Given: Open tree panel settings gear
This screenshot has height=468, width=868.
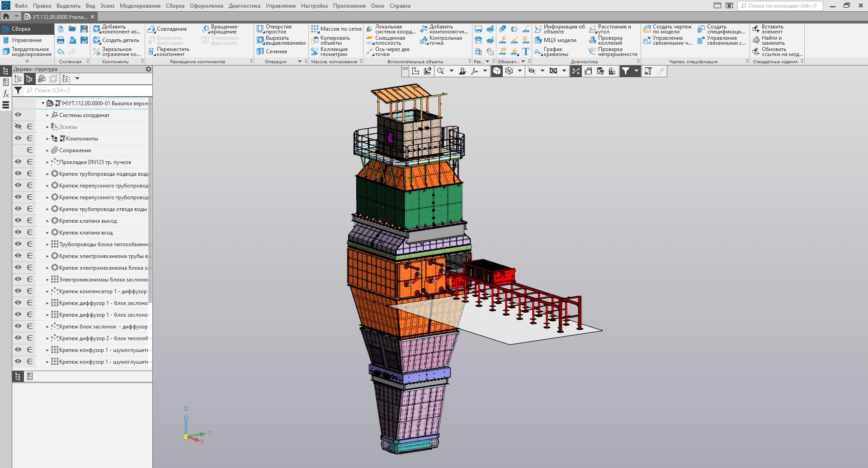Looking at the screenshot, I should (148, 69).
